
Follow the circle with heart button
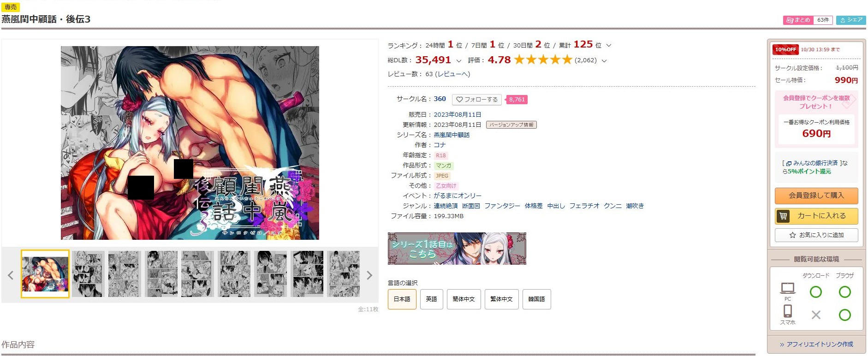(x=476, y=99)
